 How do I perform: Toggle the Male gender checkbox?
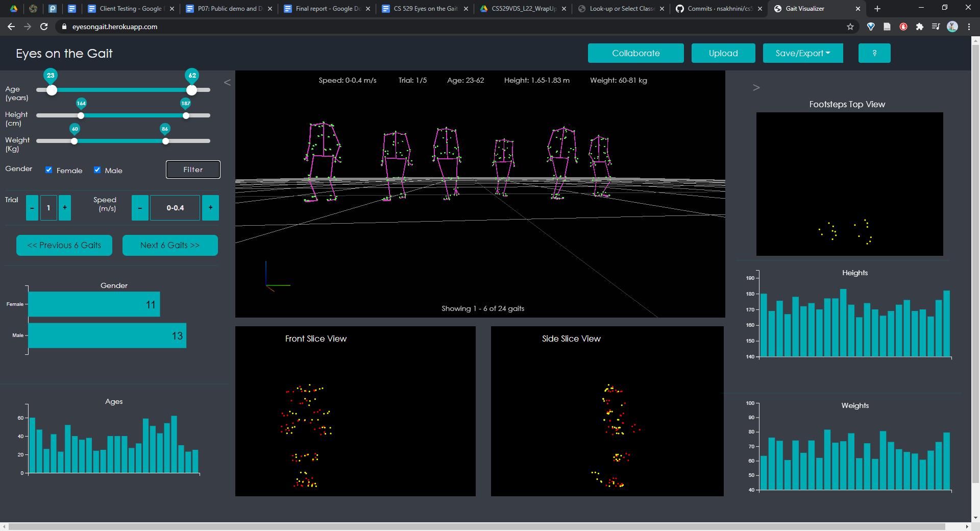[x=97, y=170]
